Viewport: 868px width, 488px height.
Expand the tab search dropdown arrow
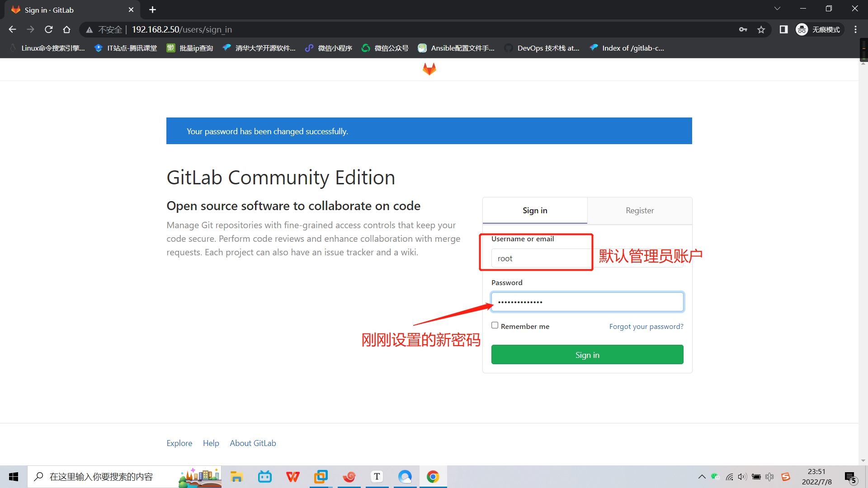pyautogui.click(x=777, y=9)
